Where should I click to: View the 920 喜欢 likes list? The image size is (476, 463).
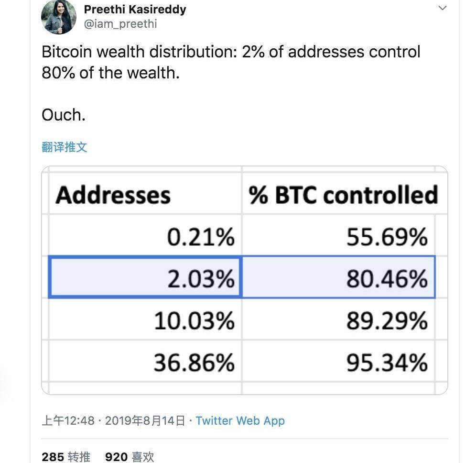coord(130,457)
